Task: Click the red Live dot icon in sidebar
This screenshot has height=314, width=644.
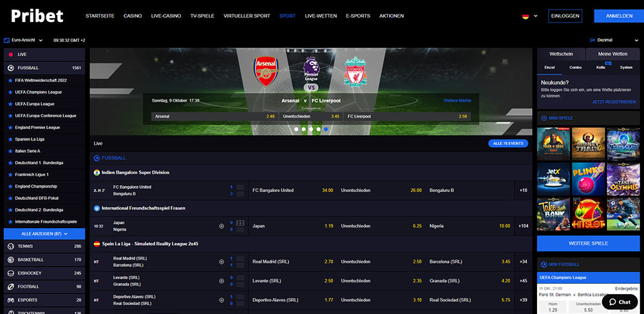Action: (x=11, y=54)
